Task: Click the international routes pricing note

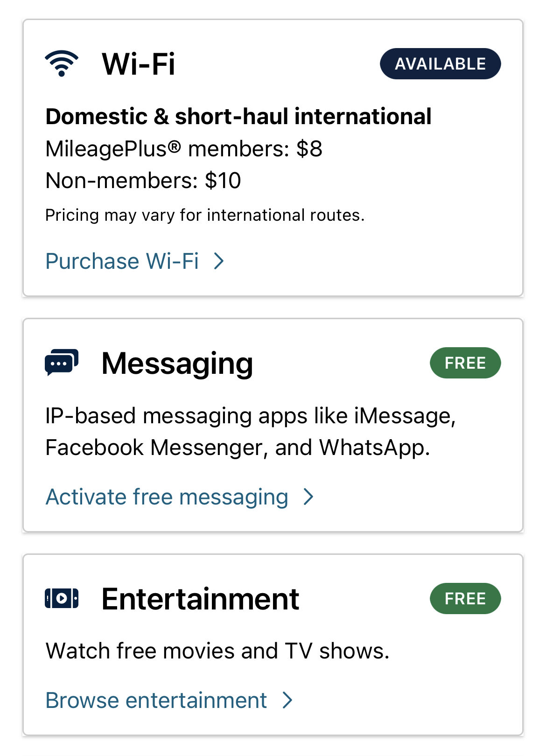Action: click(x=205, y=215)
